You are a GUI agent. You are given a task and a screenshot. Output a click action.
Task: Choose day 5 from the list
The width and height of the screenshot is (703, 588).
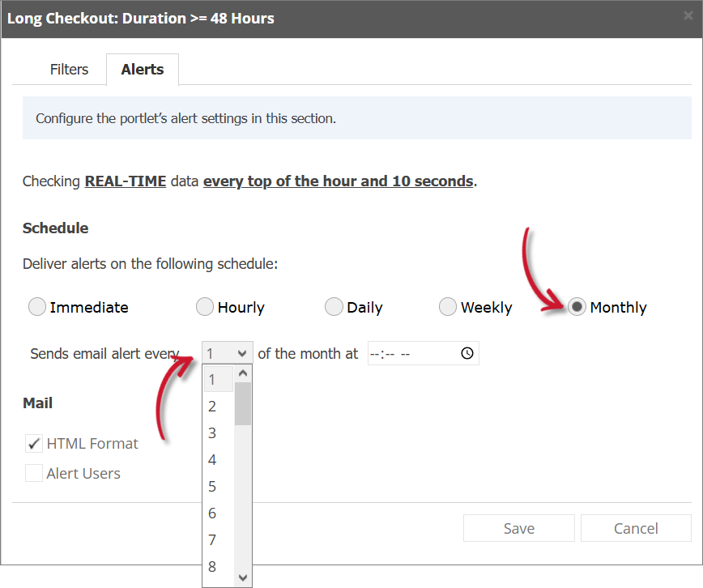click(x=219, y=487)
